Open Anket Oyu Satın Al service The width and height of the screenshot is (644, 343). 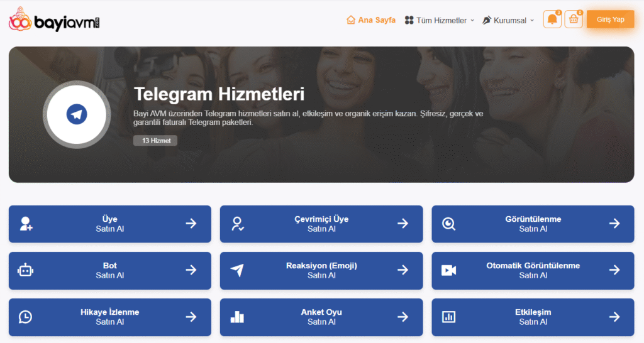[321, 317]
